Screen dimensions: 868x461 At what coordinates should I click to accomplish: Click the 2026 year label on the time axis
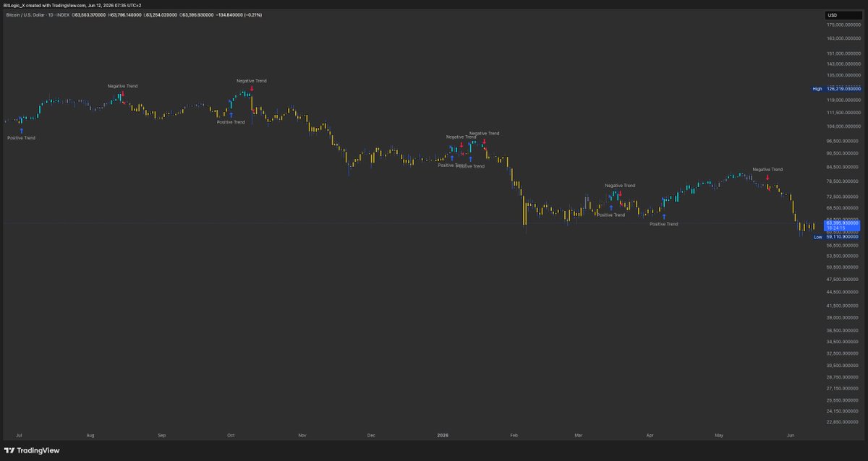tap(443, 436)
